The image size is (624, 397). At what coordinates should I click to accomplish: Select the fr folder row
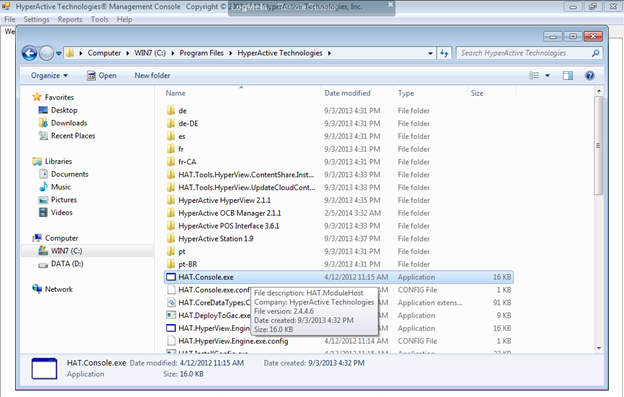(x=339, y=149)
